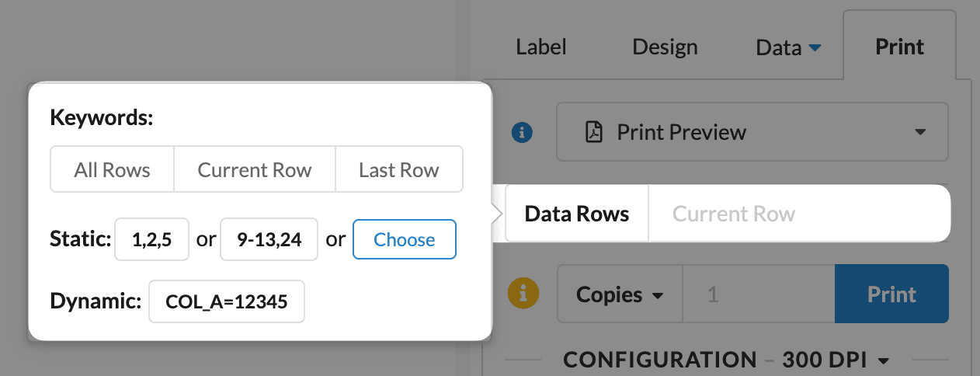Click the copies number input field
This screenshot has width=980, height=376.
coord(758,294)
